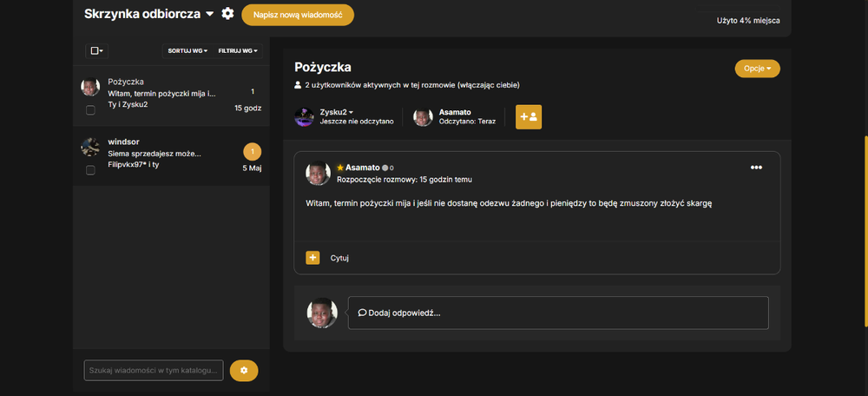Click Odczytano: Teraz status text
This screenshot has height=396, width=868.
pyautogui.click(x=467, y=122)
